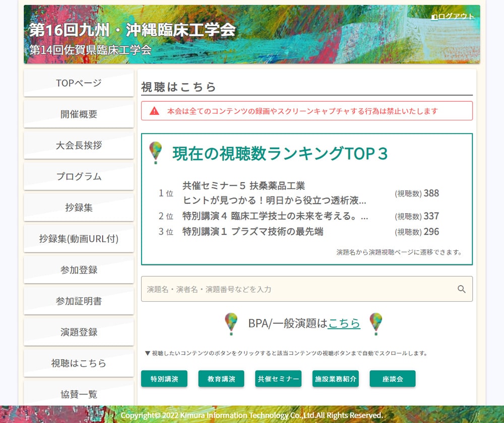Select 協賛一覧 in the sidebar
This screenshot has height=423, width=504.
79,394
